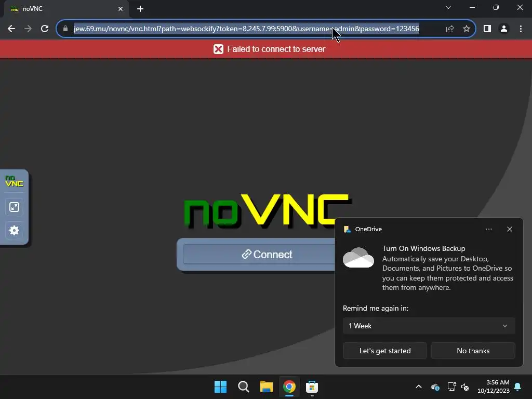
Task: Toggle noVNC fullscreen mode icon
Action: [x=14, y=207]
